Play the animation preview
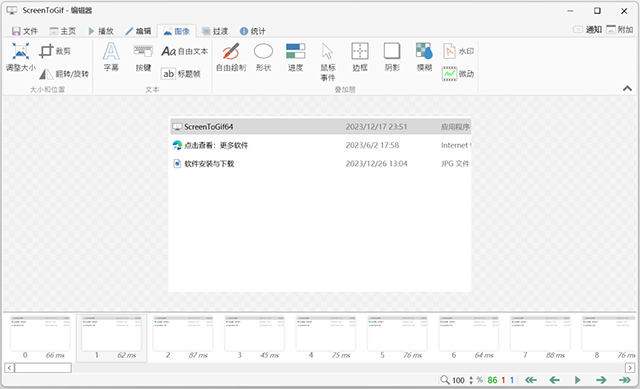 click(578, 380)
